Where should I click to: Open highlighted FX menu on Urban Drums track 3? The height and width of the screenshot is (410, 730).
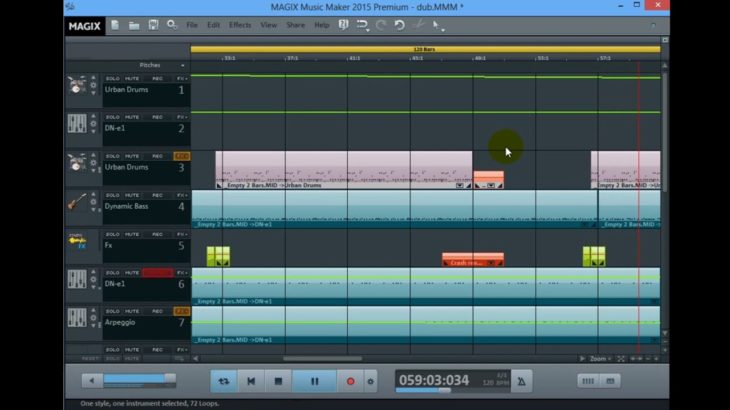pyautogui.click(x=182, y=156)
